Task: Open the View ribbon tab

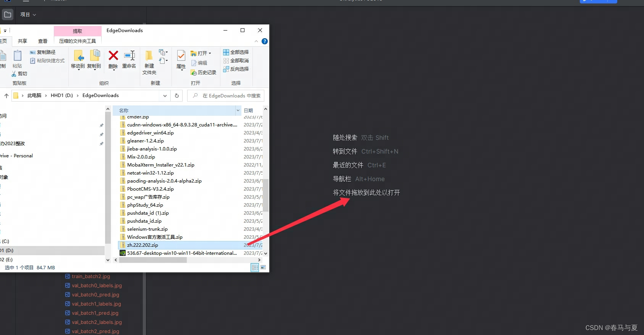Action: [43, 41]
